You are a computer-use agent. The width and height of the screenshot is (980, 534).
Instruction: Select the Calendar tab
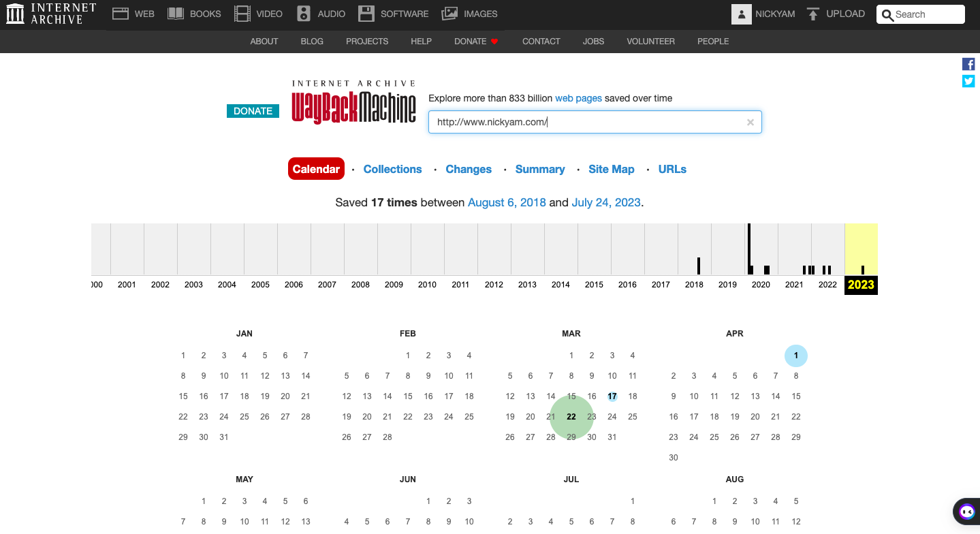click(x=316, y=169)
